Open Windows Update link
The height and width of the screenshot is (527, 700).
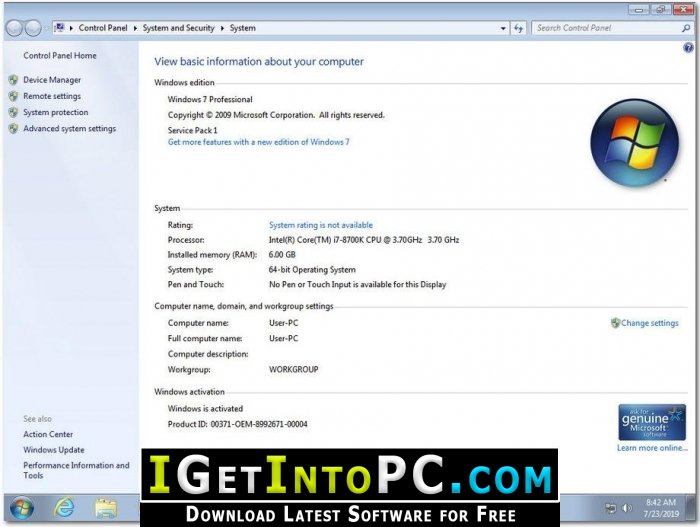click(x=54, y=450)
